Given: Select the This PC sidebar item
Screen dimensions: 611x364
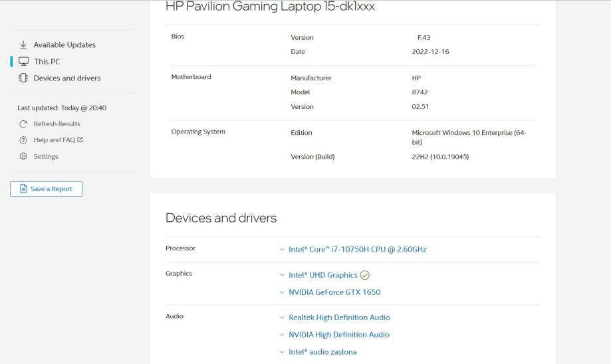Looking at the screenshot, I should (x=47, y=62).
